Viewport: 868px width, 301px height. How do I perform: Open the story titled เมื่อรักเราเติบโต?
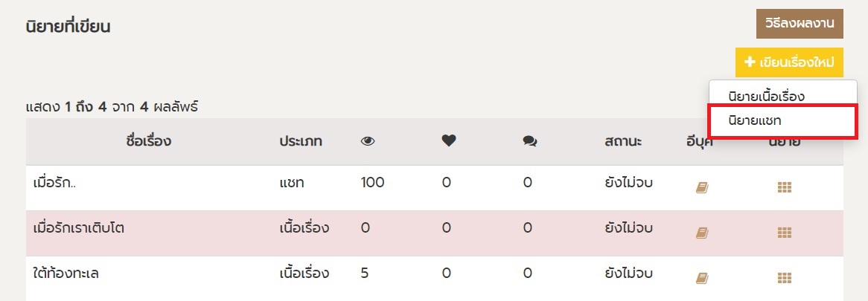79,228
